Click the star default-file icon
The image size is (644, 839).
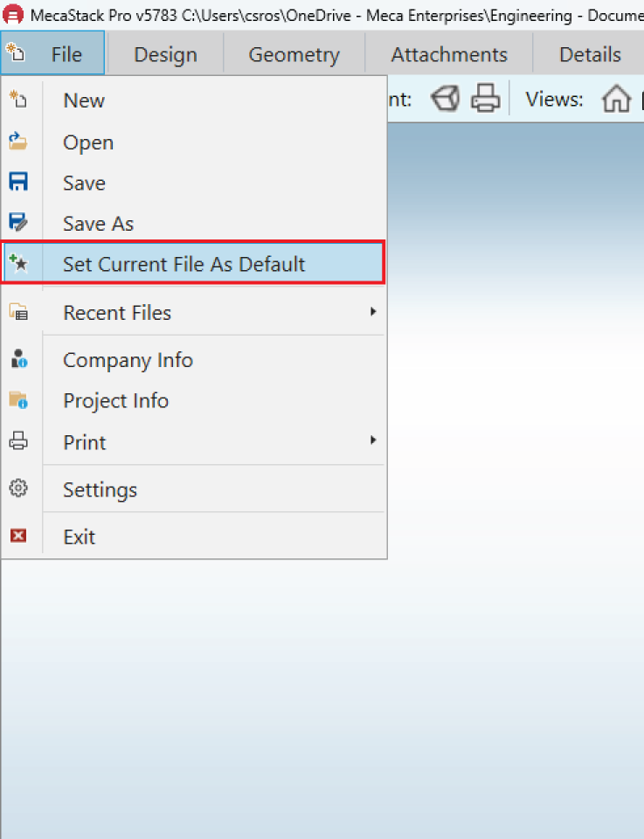click(18, 263)
